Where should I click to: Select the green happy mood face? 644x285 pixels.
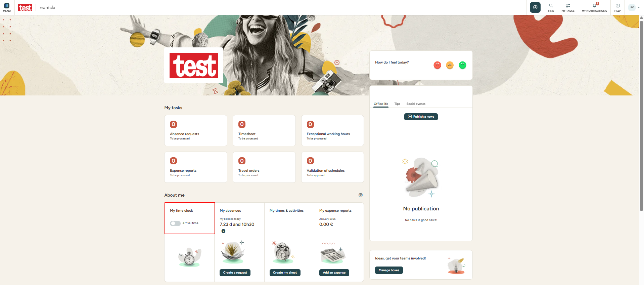[462, 65]
